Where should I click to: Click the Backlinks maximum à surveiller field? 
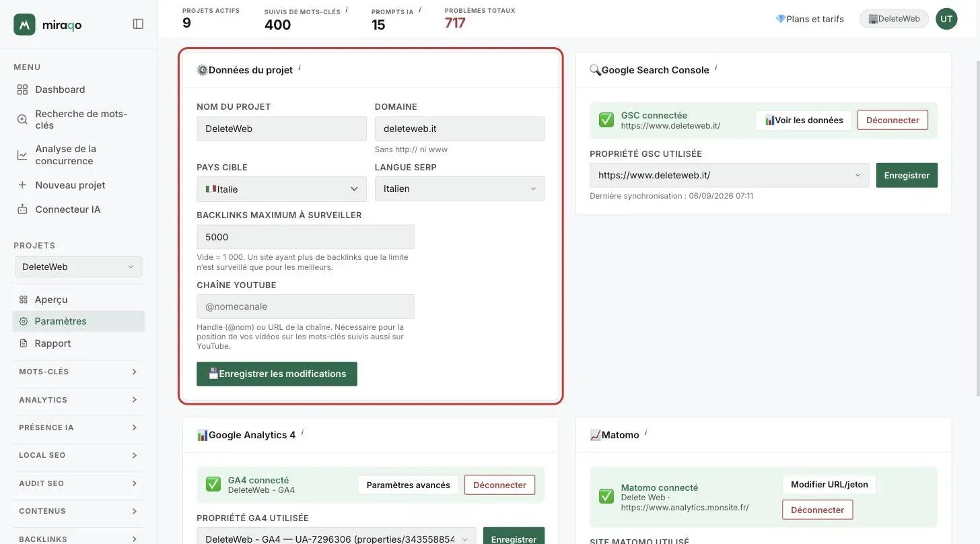(306, 237)
